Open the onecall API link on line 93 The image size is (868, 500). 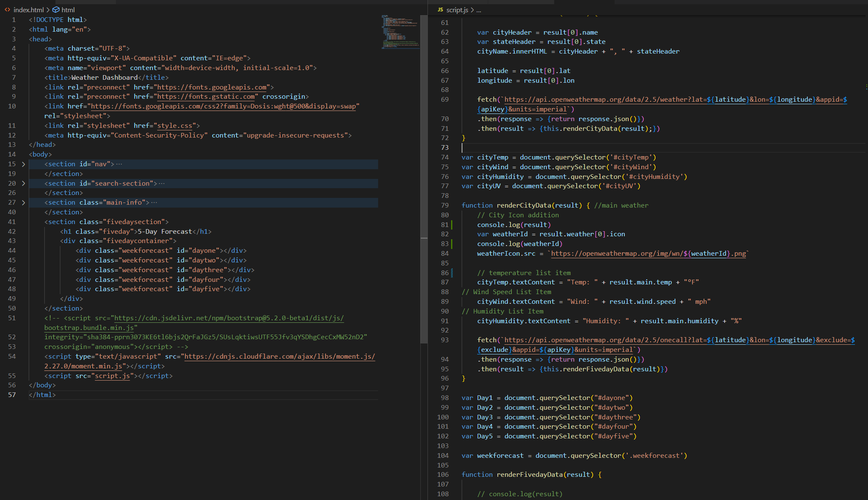pos(680,340)
